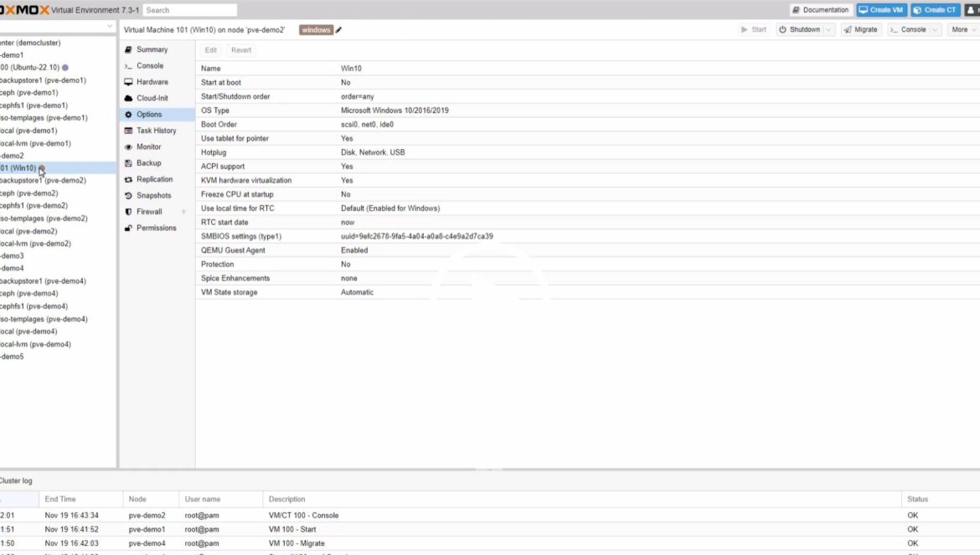The width and height of the screenshot is (980, 555).
Task: Open the user account menu icon
Action: (972, 10)
